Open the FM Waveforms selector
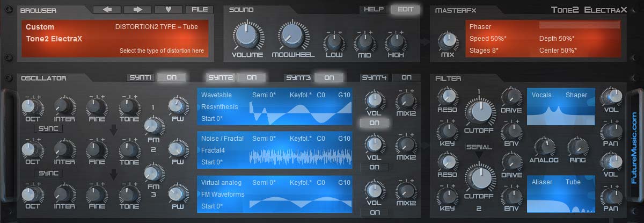 [223, 195]
